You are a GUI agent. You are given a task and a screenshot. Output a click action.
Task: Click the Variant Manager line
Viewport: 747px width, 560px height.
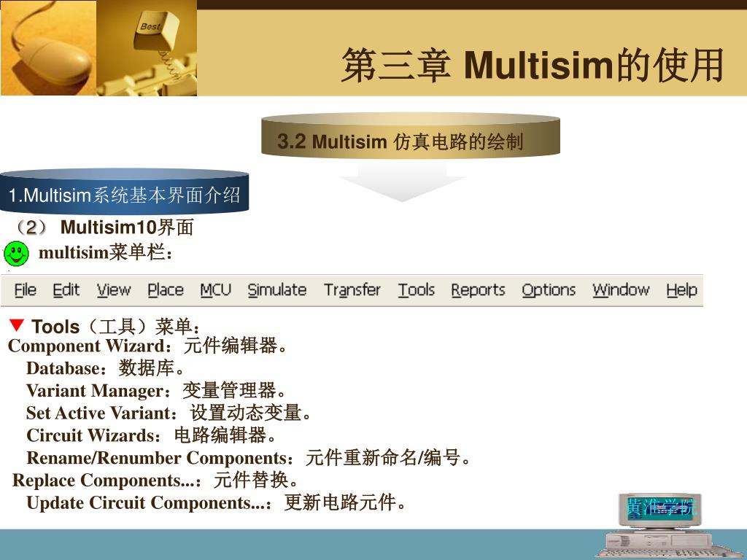click(156, 391)
